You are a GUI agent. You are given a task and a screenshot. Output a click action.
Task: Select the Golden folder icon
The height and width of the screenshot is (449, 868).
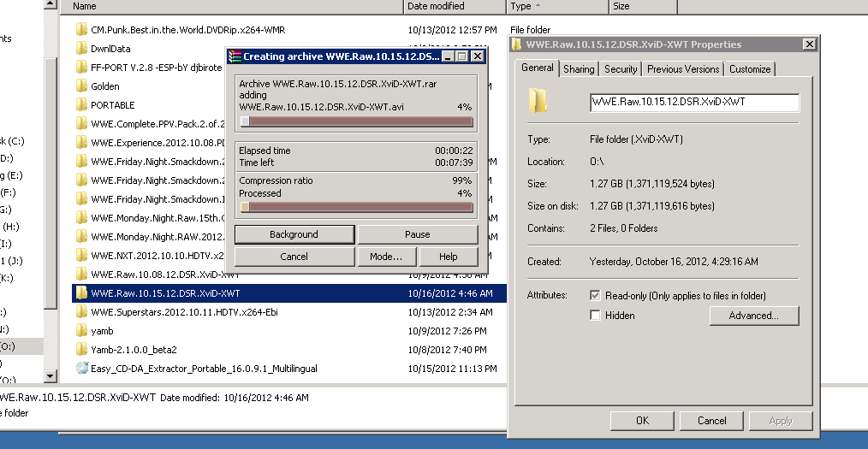click(x=81, y=86)
